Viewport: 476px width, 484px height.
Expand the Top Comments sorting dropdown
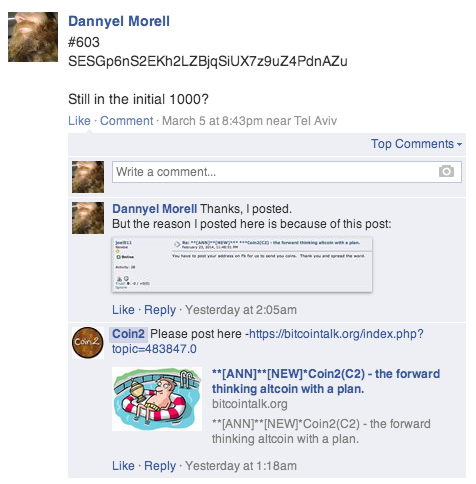(416, 144)
